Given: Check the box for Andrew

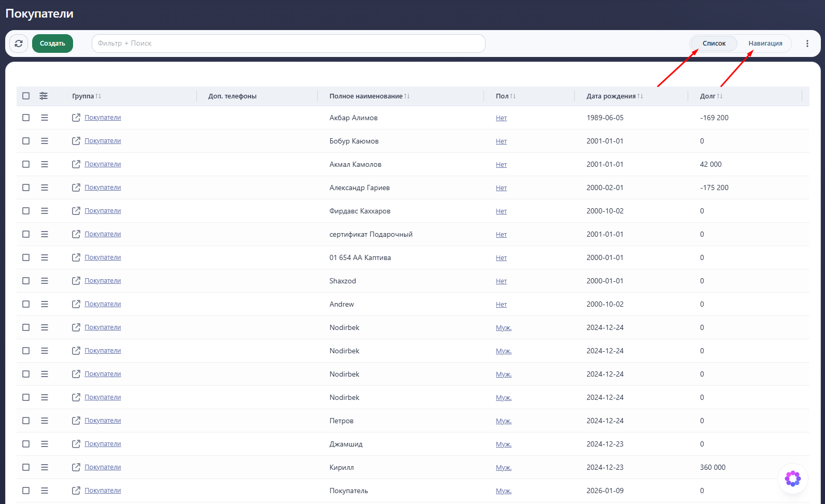Looking at the screenshot, I should 26,304.
